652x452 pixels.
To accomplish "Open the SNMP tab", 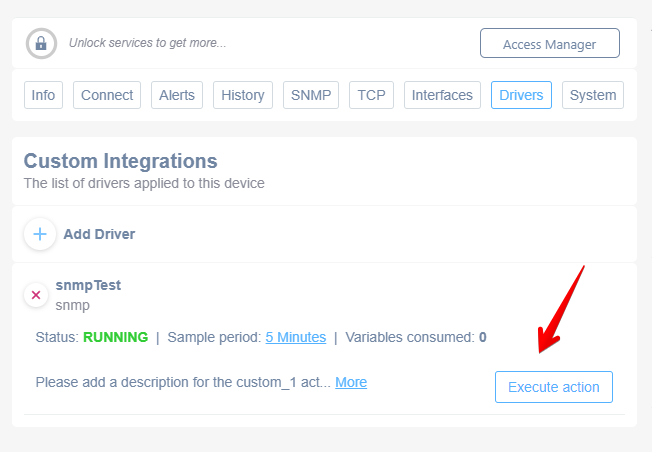I will pos(311,95).
